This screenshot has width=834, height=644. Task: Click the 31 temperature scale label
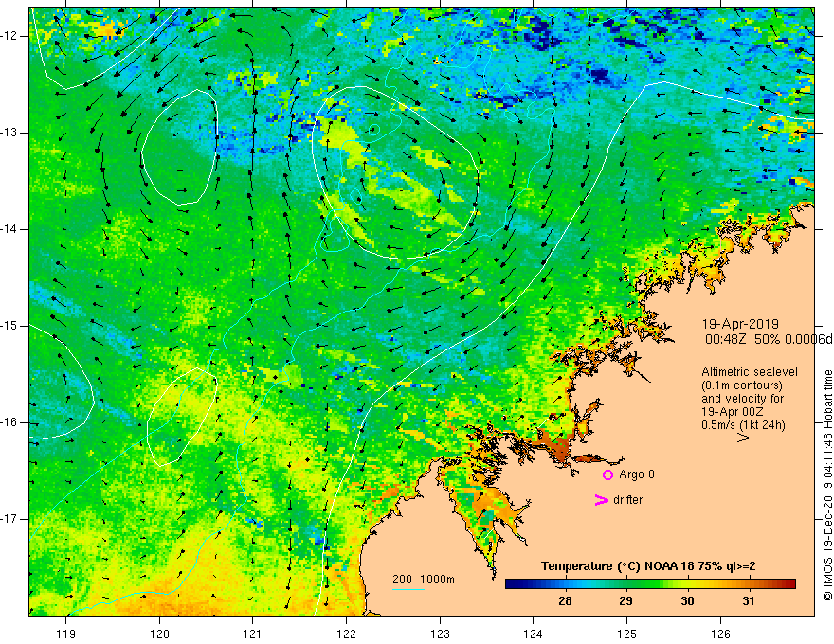click(749, 601)
